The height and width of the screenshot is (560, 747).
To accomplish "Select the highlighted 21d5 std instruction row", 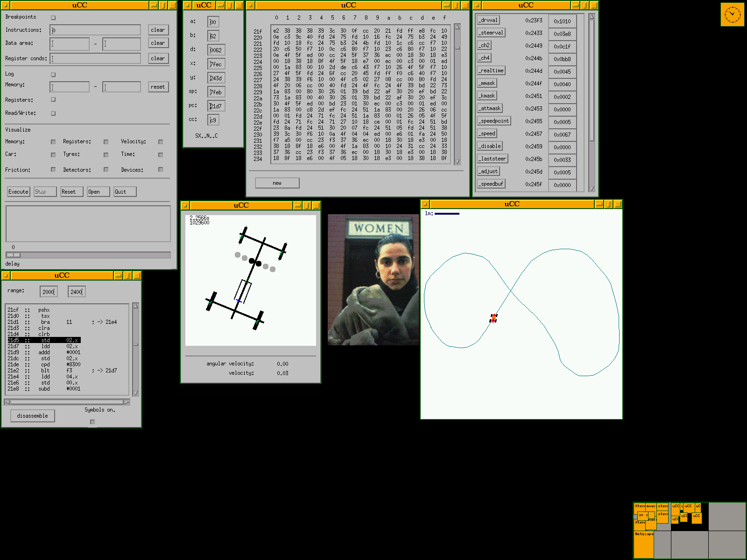I will tap(44, 340).
